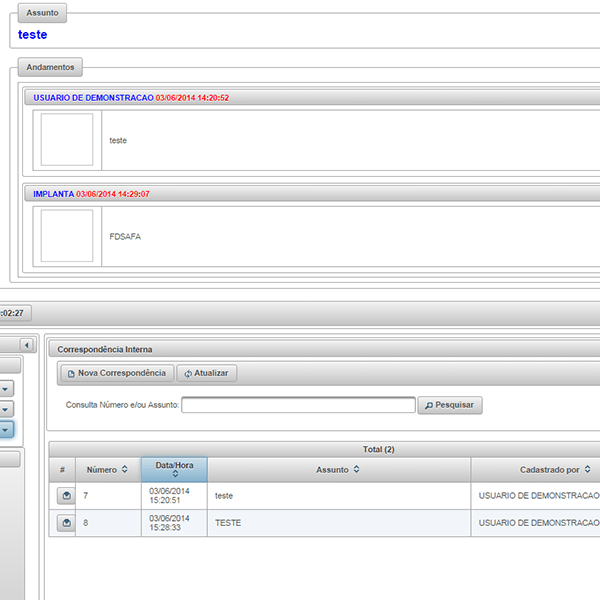
Task: Open the highlighted third sidebar dropdown arrow
Action: coord(5,430)
